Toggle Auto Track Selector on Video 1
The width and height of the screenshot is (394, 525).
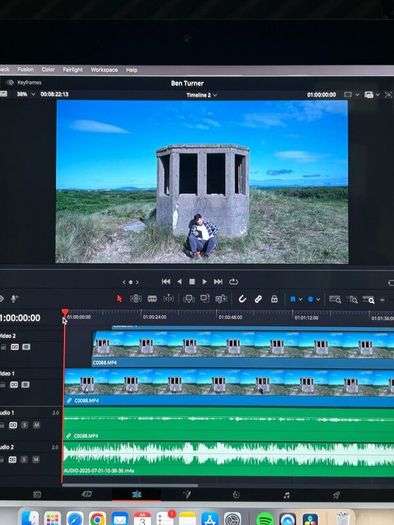[14, 385]
